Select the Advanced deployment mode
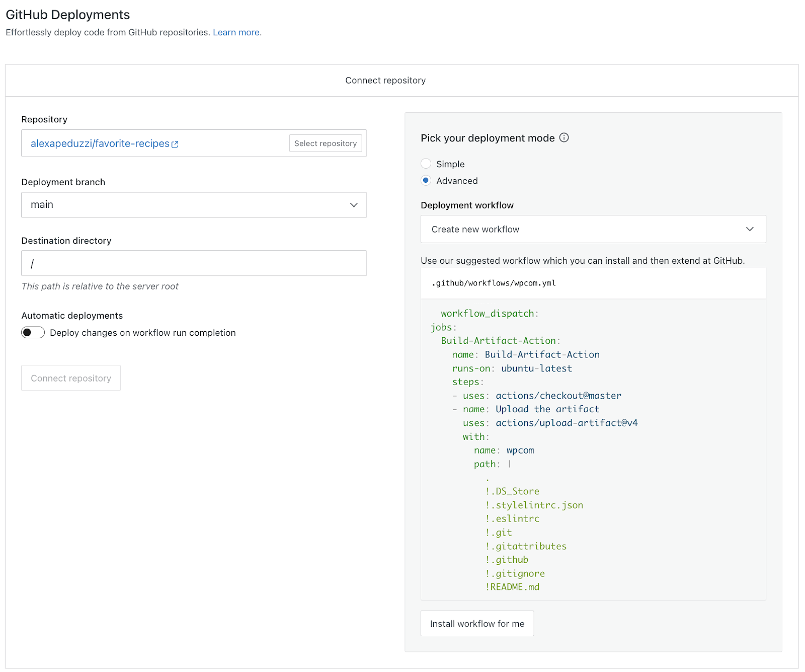805x672 pixels. (426, 180)
